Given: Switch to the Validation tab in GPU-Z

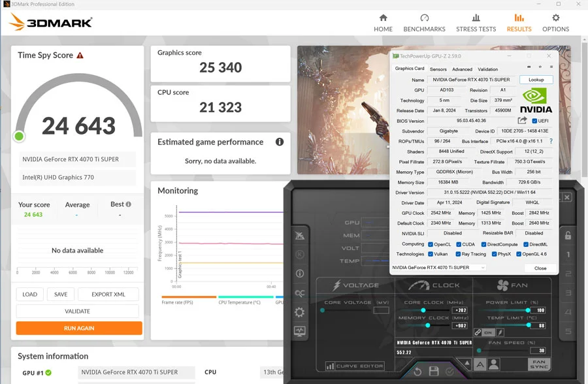Looking at the screenshot, I should [x=487, y=69].
